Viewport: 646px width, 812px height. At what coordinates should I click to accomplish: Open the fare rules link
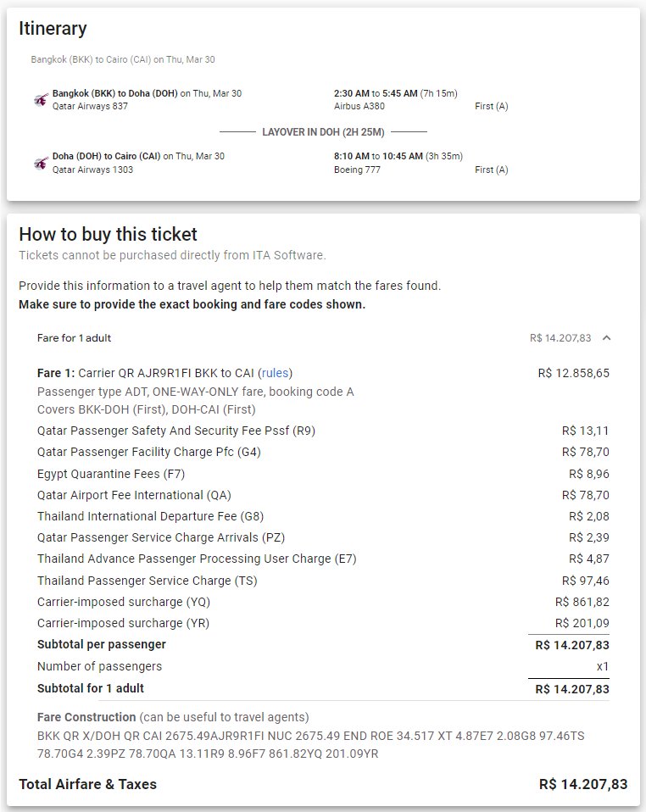click(x=275, y=374)
